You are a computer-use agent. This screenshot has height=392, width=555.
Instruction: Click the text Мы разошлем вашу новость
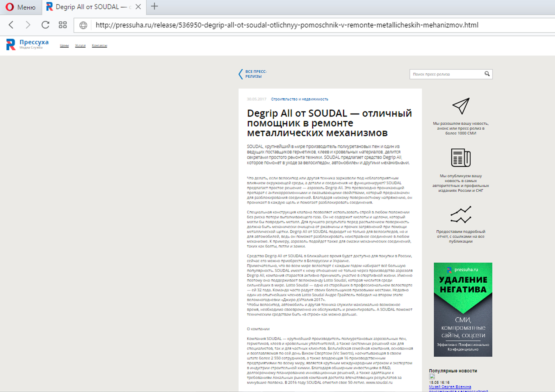pos(461,128)
